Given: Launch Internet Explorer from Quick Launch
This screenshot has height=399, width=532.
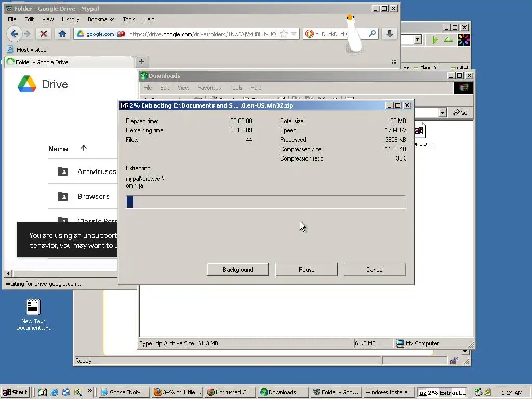Looking at the screenshot, I should (54, 392).
